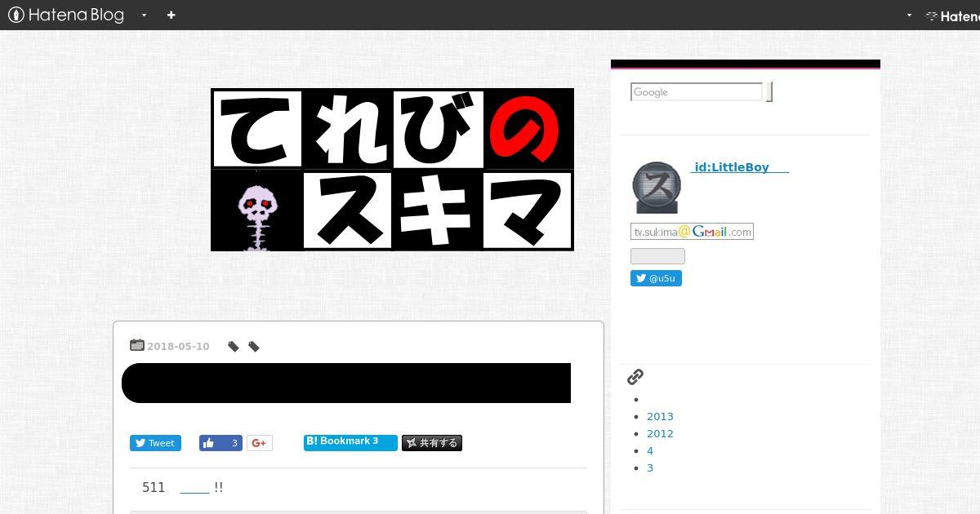Visit the id:LittleBoy profile link
This screenshot has height=514, width=980.
[740, 167]
